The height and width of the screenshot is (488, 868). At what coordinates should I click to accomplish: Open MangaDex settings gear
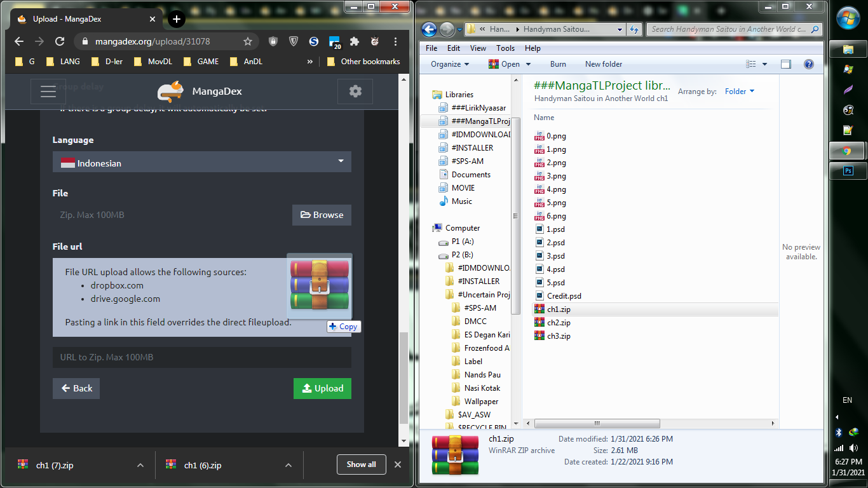[355, 91]
